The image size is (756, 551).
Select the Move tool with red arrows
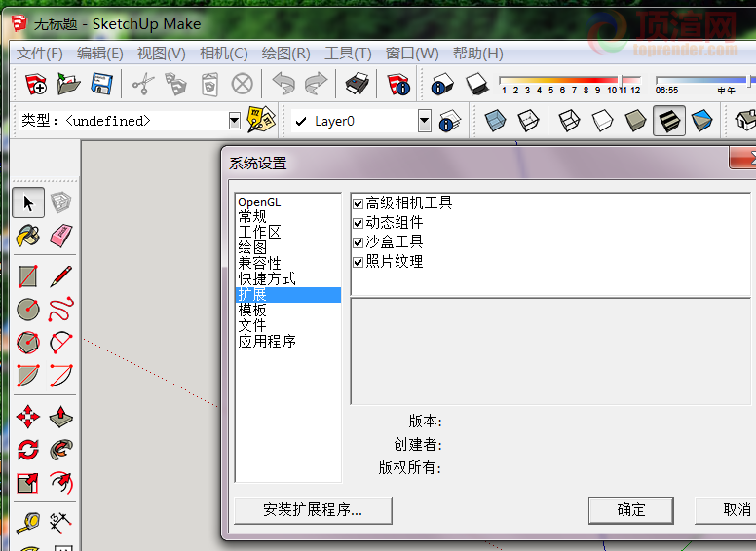[x=28, y=417]
